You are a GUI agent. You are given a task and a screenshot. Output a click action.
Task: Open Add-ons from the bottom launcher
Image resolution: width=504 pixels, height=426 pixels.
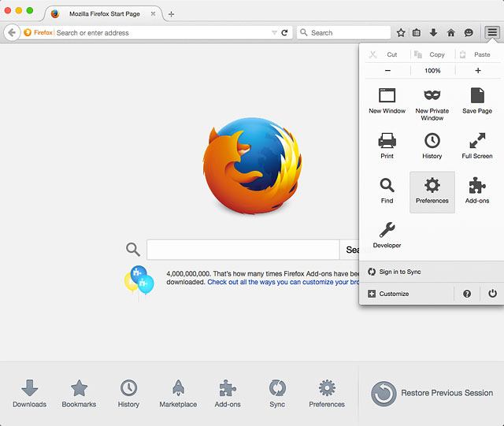pos(228,394)
